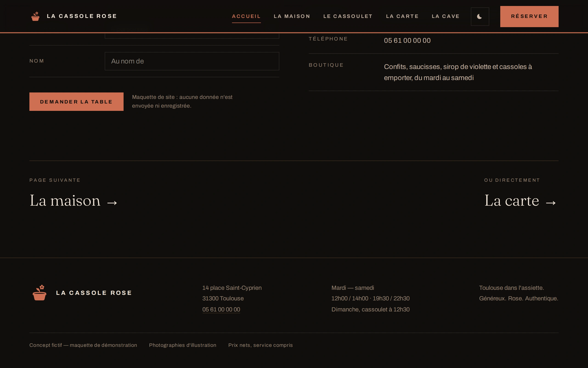
Task: Click 'Photographies d'illustration' footer note
Action: 182,345
